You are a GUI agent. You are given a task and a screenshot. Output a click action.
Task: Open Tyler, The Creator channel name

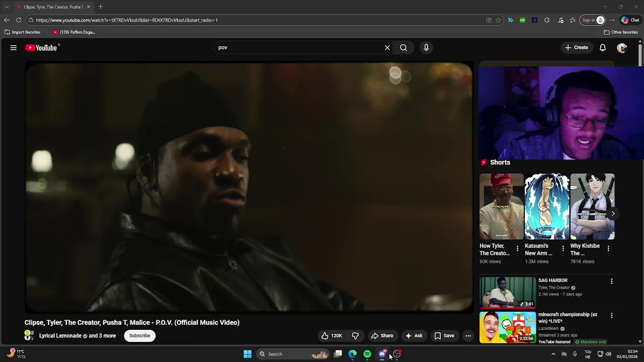pos(554,288)
